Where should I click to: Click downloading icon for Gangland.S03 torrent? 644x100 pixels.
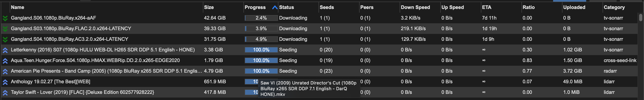click(5, 29)
